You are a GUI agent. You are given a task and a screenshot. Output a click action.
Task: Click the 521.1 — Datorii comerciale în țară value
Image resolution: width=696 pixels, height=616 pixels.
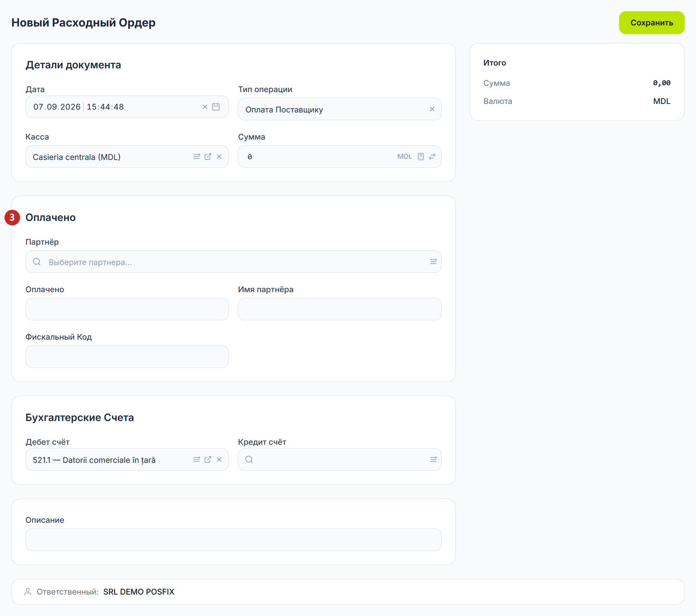(94, 460)
